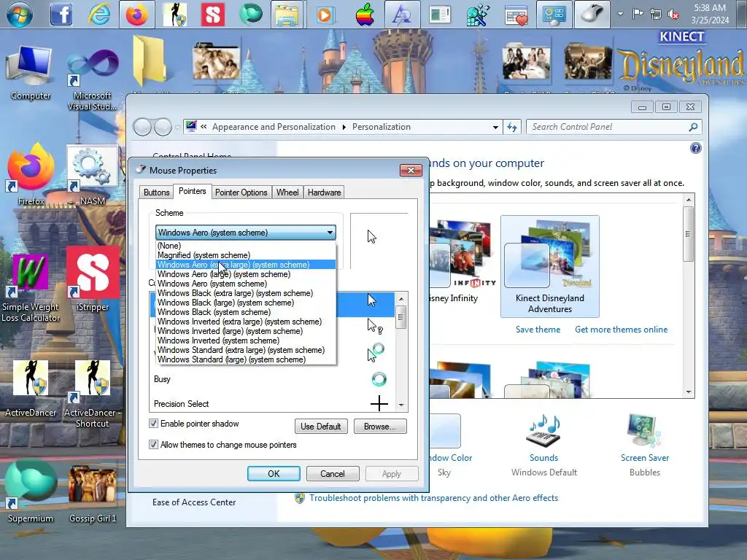Launch the iStripper desktop shortcut

click(x=92, y=279)
